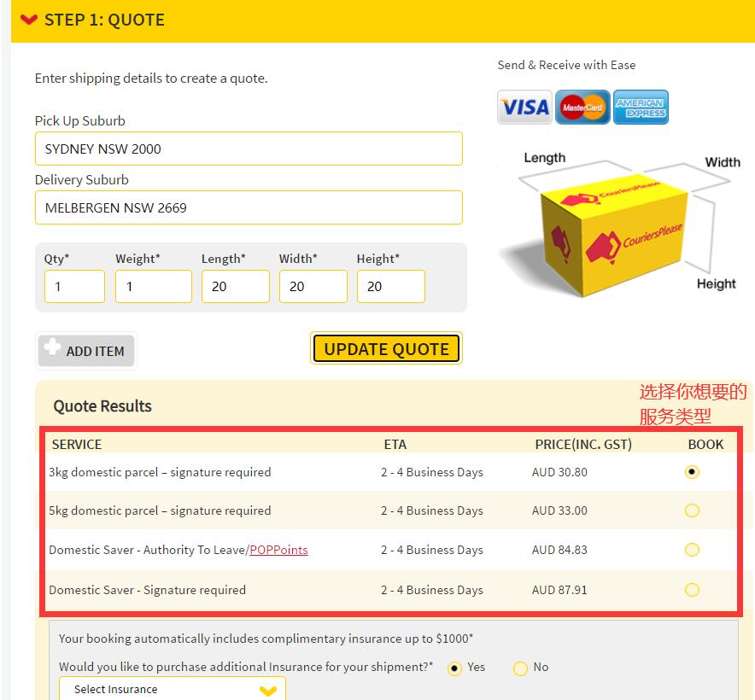Click the AUD 84.83 price
755x700 pixels.
(559, 550)
